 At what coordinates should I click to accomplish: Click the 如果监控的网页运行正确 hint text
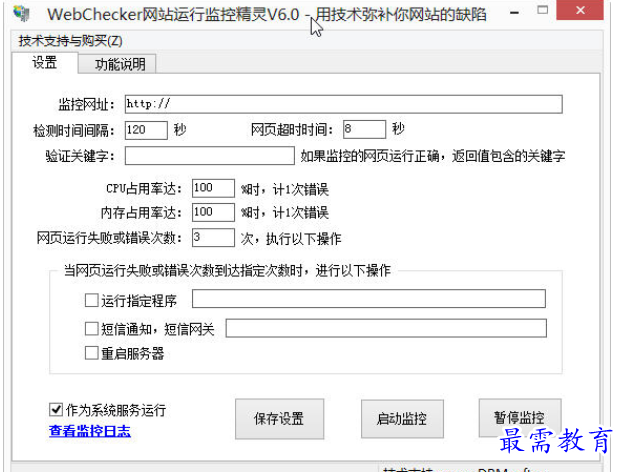click(x=432, y=156)
